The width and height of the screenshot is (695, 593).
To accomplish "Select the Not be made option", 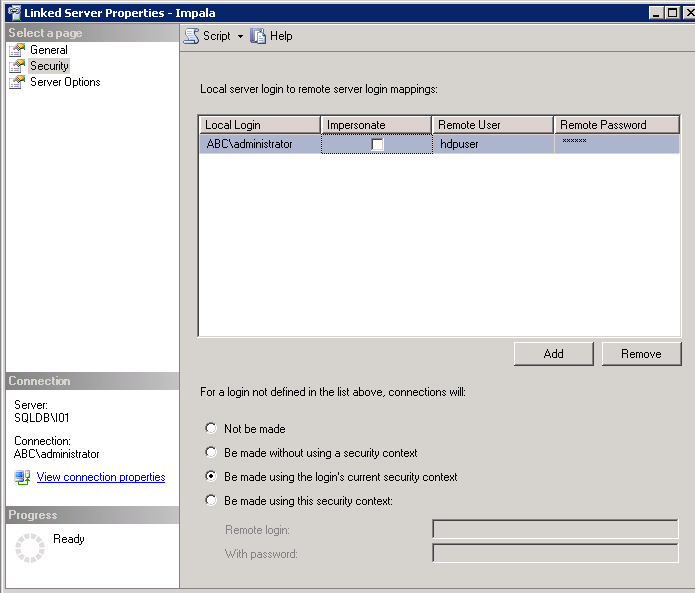I will click(x=211, y=429).
